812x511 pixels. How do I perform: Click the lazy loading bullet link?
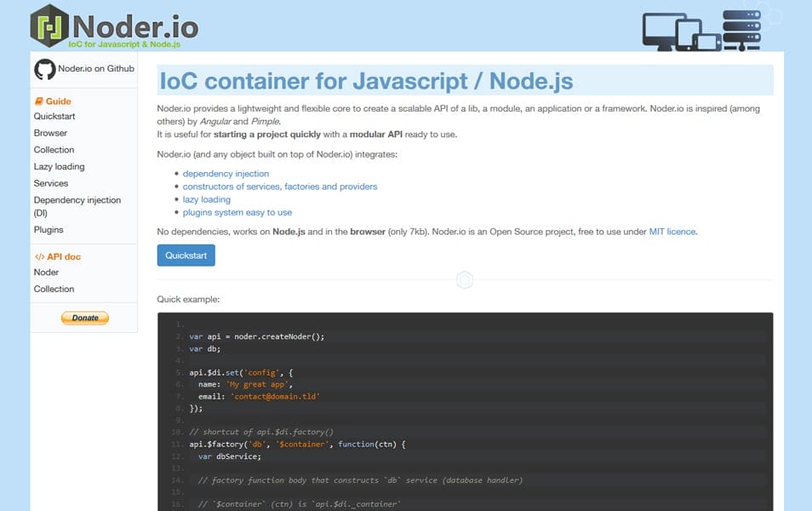(207, 198)
